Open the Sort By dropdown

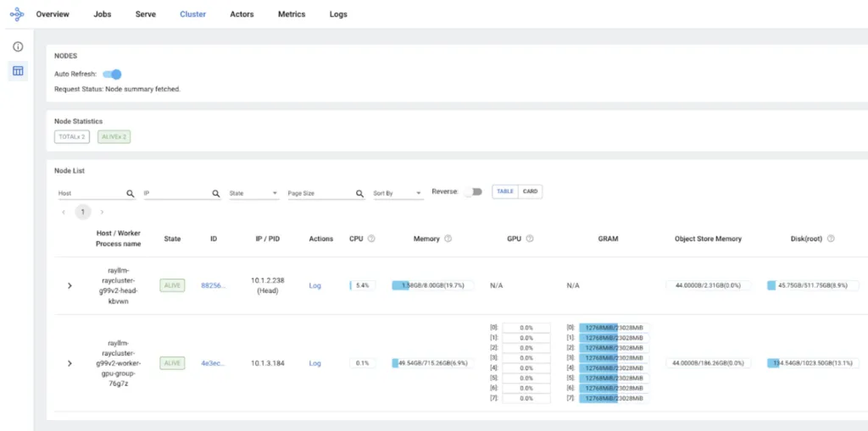398,194
